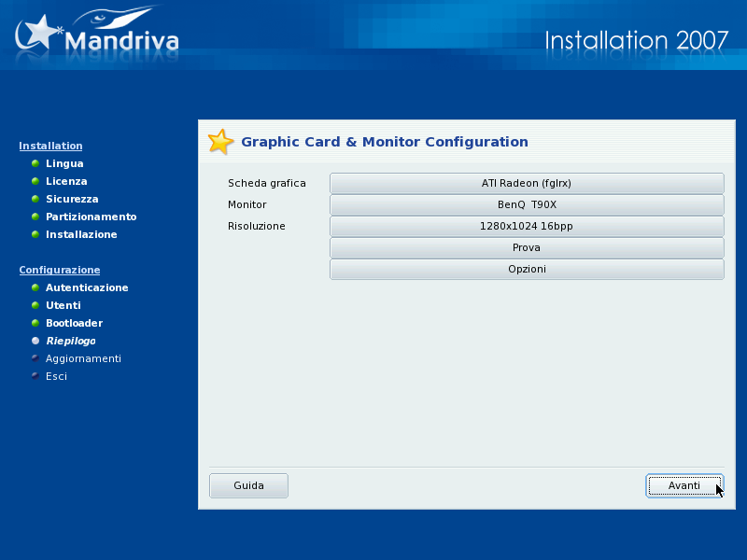
Task: Click the yellow star icon in the dialog header
Action: click(220, 142)
